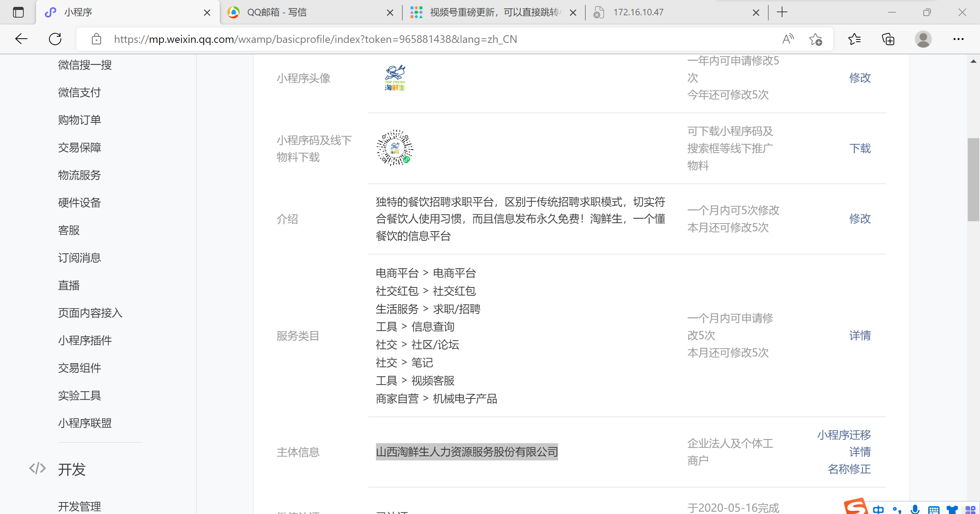
Task: Close the 小程序 tab
Action: [x=207, y=13]
